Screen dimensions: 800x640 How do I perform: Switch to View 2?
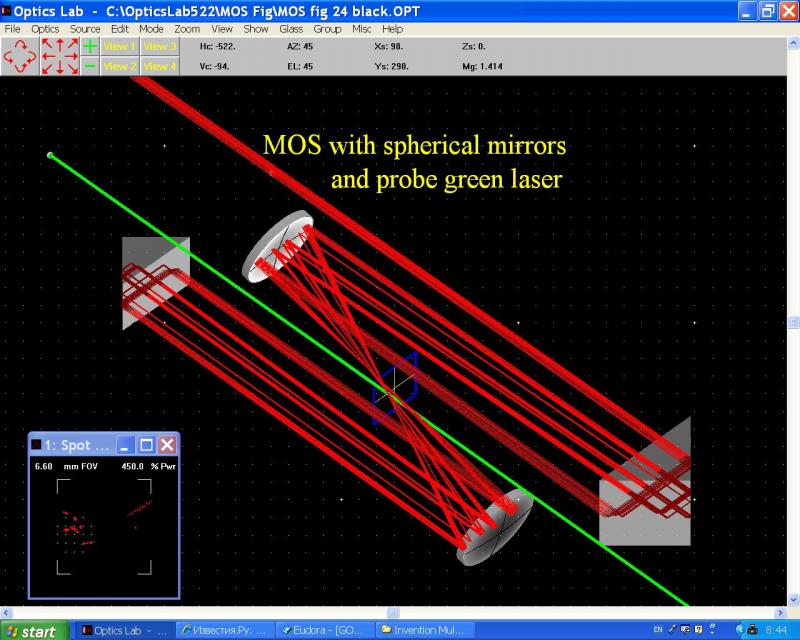[120, 66]
